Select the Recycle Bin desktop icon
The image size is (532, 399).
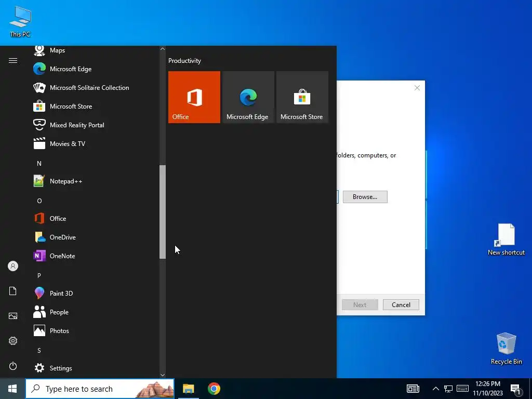(506, 349)
